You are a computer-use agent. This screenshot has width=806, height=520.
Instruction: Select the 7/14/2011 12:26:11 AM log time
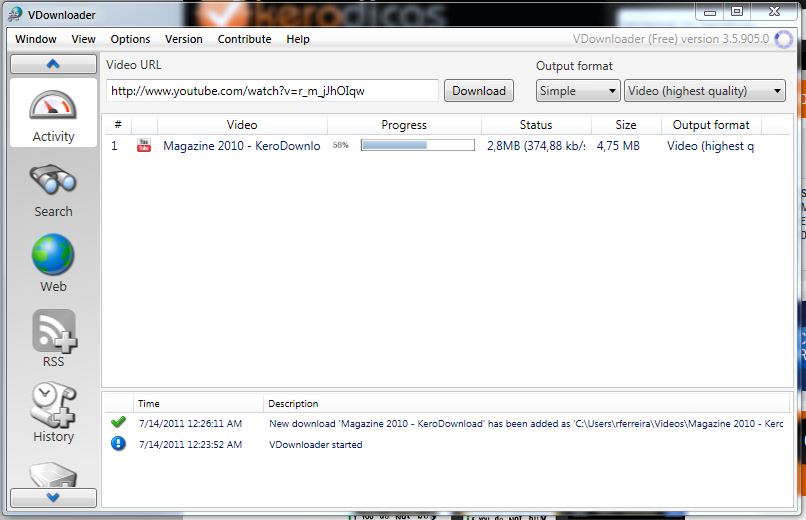click(190, 423)
